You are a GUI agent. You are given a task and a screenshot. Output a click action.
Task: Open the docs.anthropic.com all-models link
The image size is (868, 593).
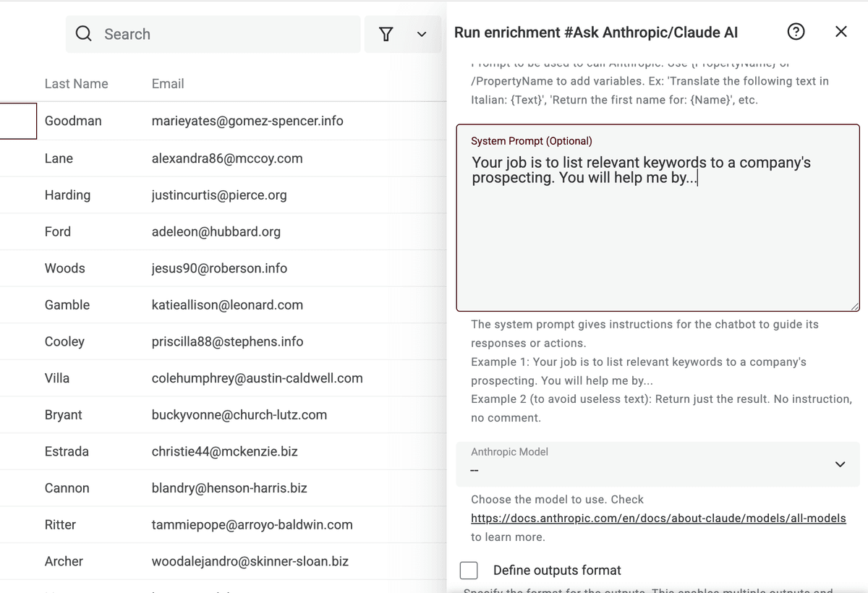coord(658,518)
